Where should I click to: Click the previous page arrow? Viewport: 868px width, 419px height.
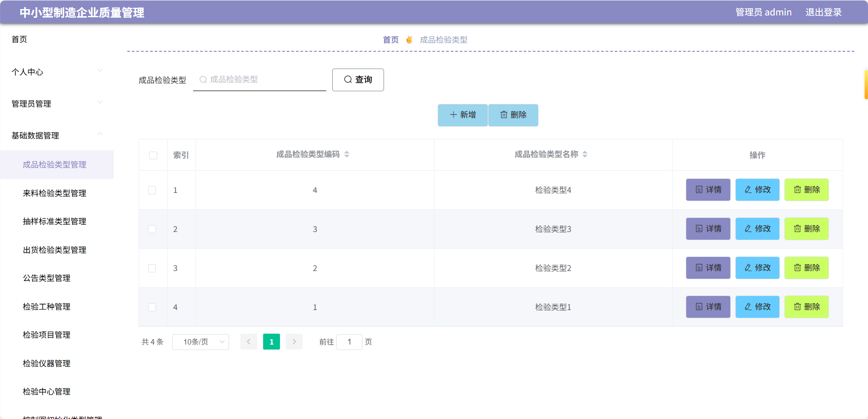click(249, 342)
